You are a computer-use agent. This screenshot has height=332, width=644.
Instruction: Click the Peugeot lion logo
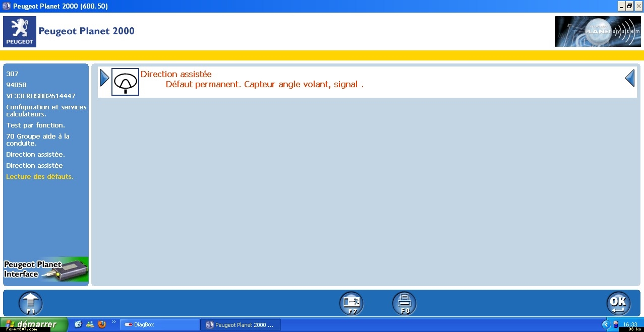pyautogui.click(x=20, y=32)
